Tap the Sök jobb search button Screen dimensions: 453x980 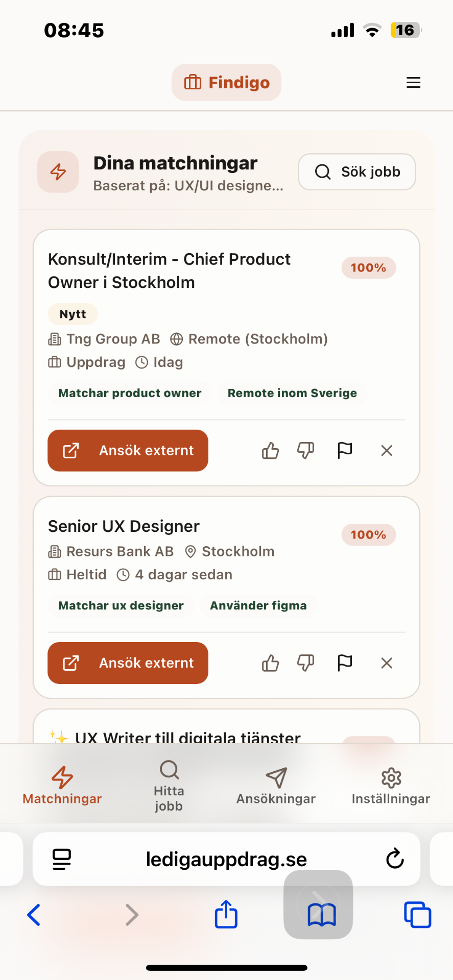tap(356, 172)
